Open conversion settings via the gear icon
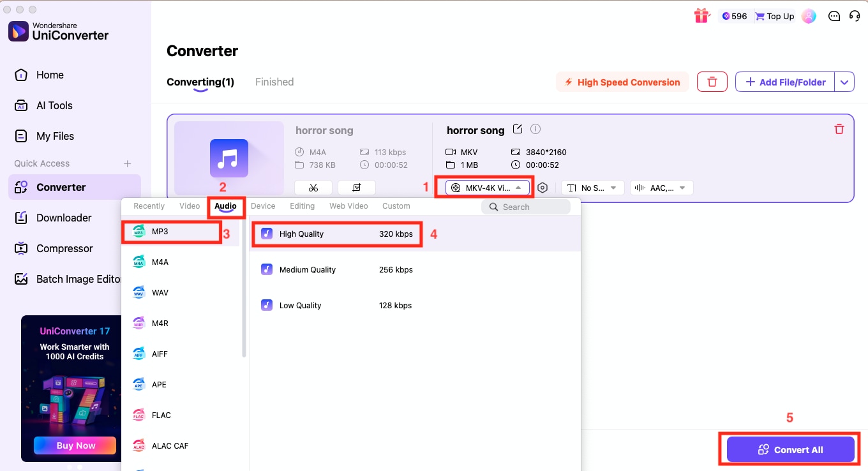Image resolution: width=868 pixels, height=471 pixels. (542, 187)
